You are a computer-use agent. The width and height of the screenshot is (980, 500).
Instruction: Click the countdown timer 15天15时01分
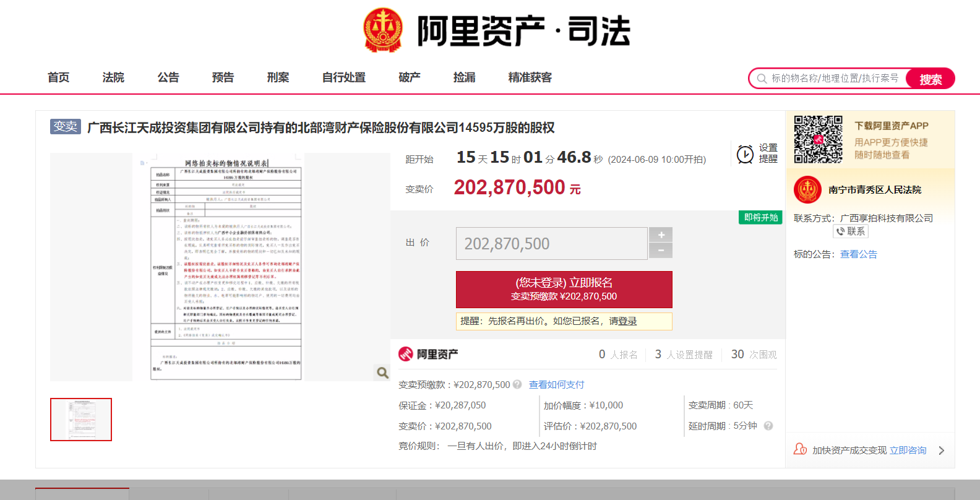click(530, 157)
